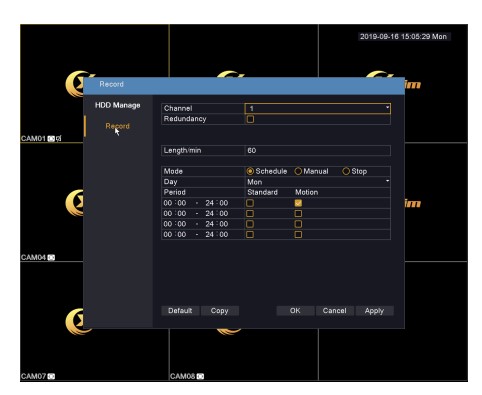Click the Copy button

click(219, 311)
